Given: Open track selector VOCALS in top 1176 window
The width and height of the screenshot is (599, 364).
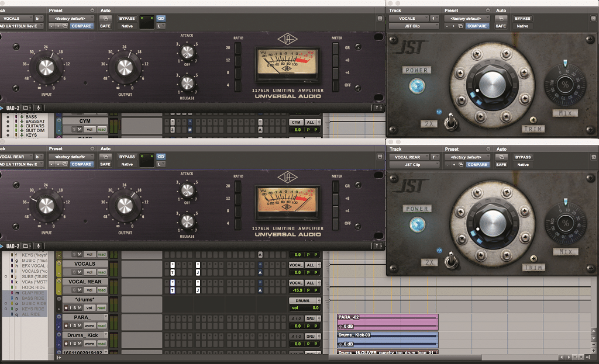Looking at the screenshot, I should point(16,18).
